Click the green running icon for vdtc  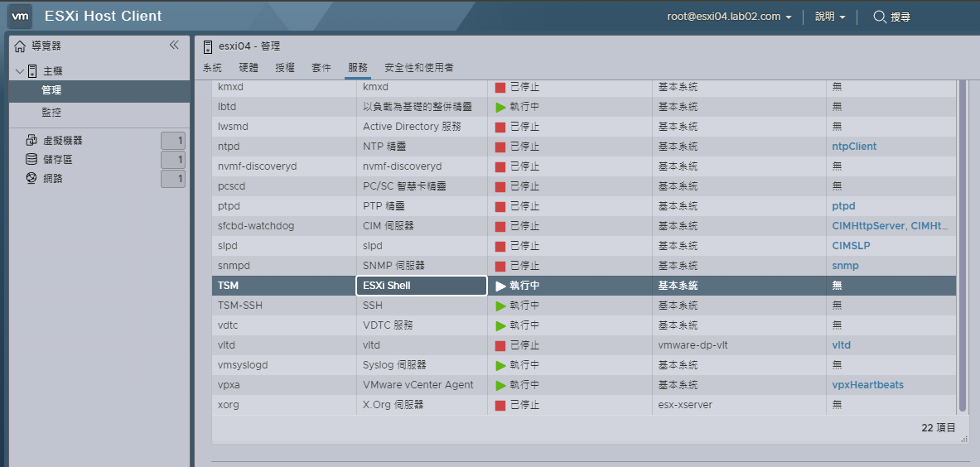coord(500,325)
